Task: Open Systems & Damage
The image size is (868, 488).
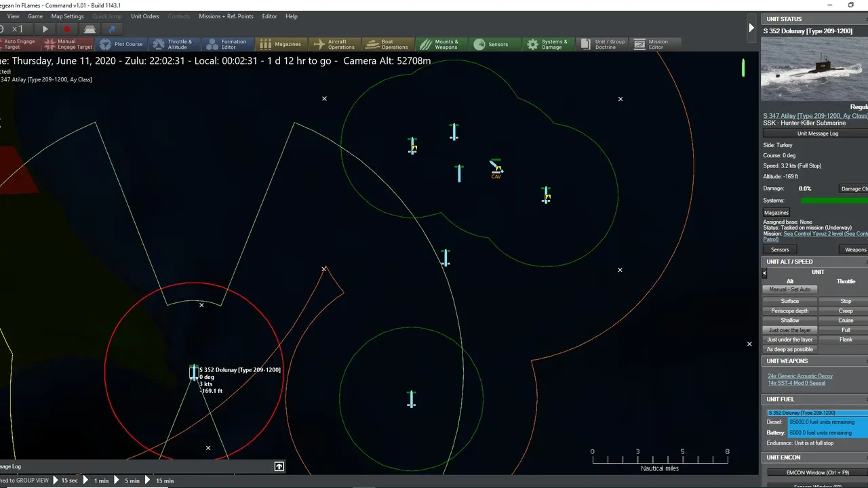Action: pos(547,44)
